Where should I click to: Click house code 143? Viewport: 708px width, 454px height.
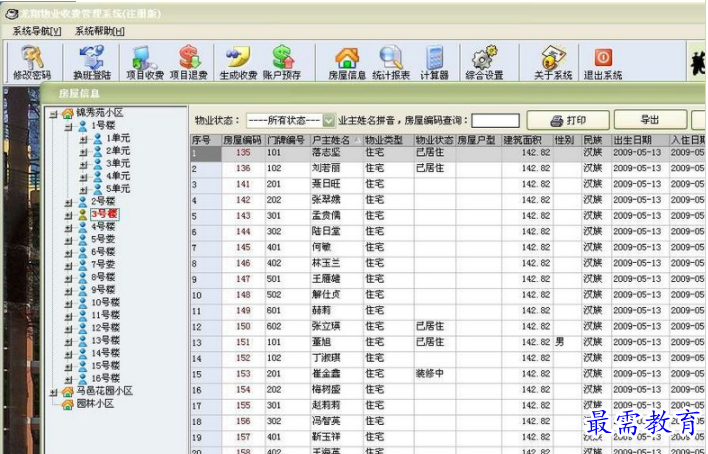[243, 216]
